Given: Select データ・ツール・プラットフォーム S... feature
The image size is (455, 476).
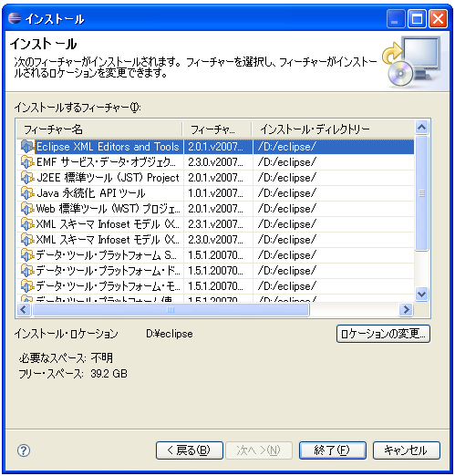Looking at the screenshot, I should 215,255.
